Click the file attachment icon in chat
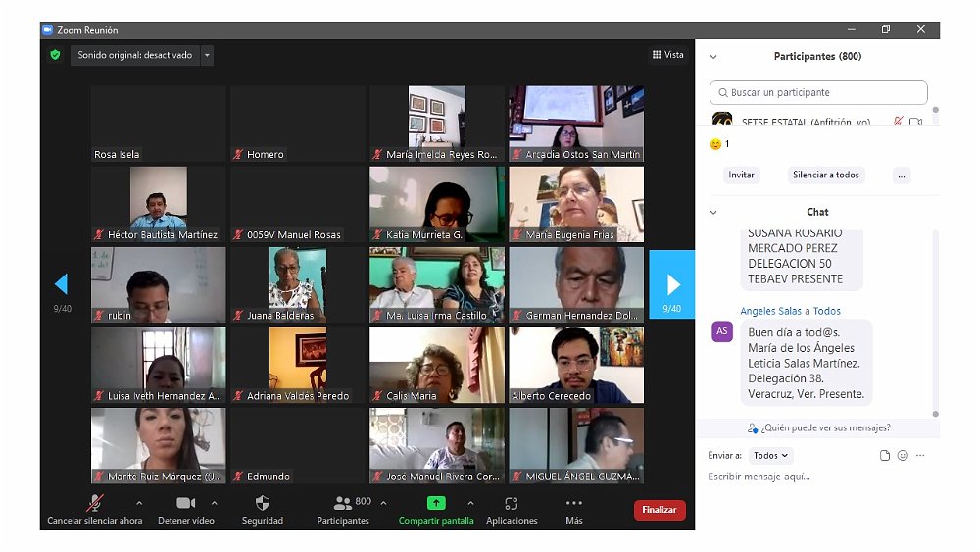Viewport: 980px width, 552px height. 885,456
